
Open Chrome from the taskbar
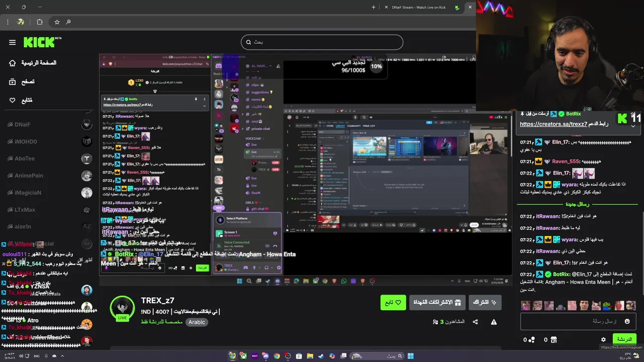[x=277, y=356]
